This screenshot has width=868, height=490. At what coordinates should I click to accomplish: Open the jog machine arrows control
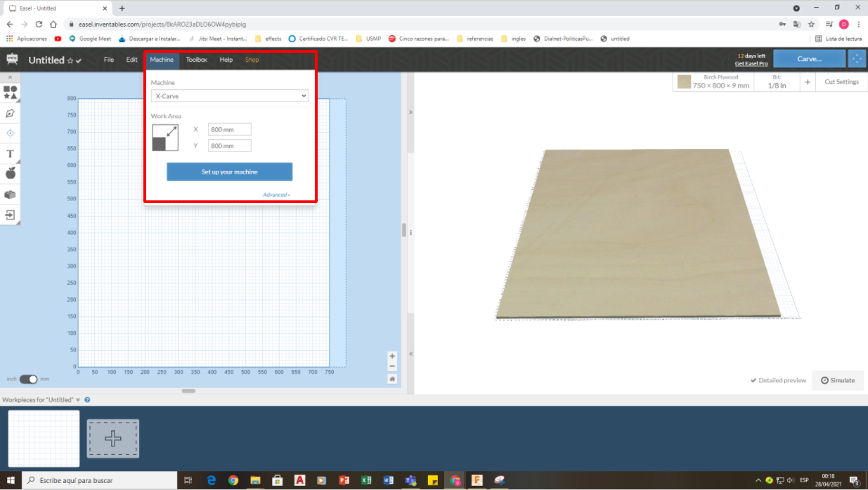pyautogui.click(x=857, y=59)
